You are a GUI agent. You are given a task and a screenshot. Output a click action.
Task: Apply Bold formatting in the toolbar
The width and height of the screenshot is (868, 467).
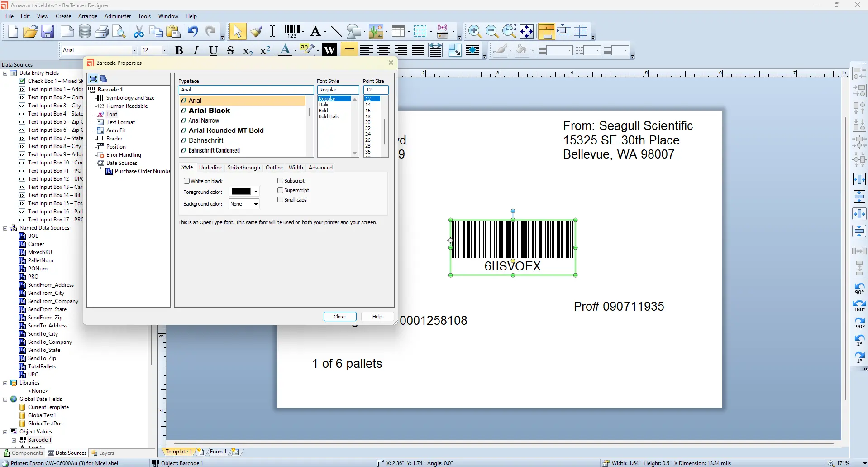[x=179, y=50]
